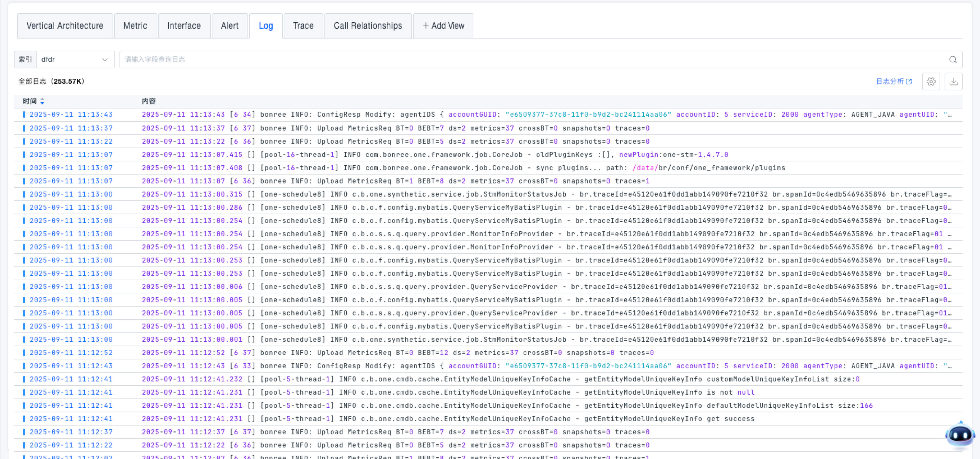Click the plus icon in Add View

click(426, 26)
